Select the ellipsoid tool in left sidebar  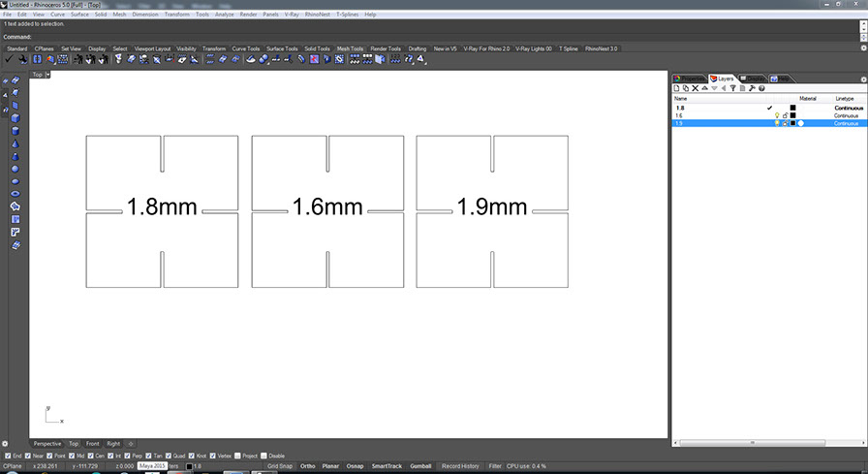(x=15, y=181)
